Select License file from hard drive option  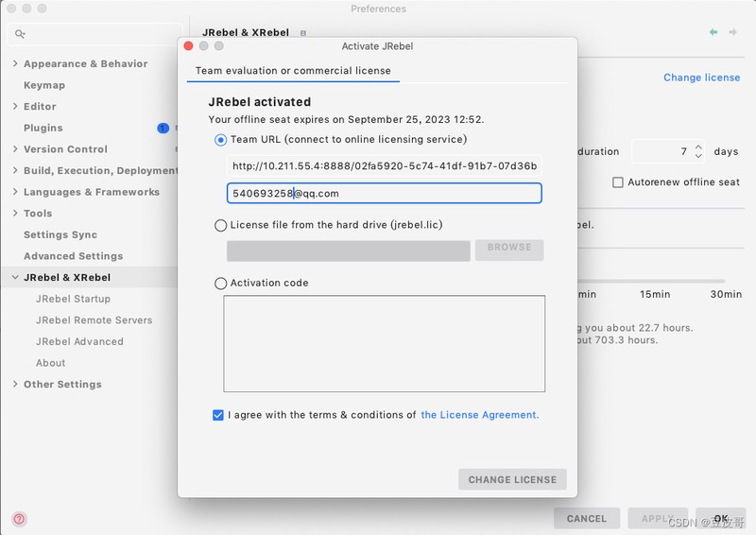pyautogui.click(x=220, y=225)
